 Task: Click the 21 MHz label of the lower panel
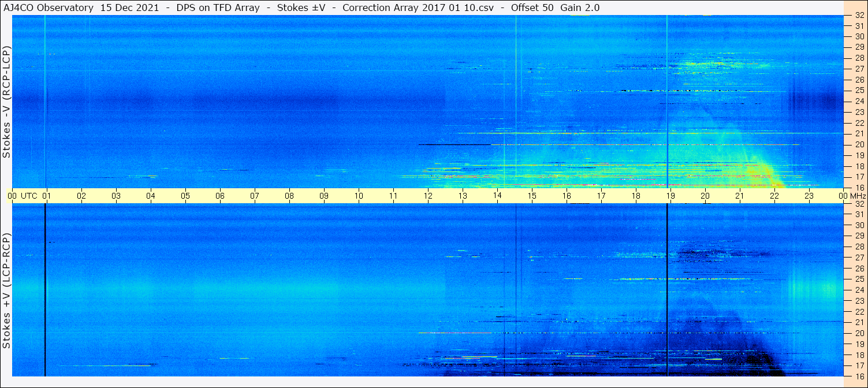coord(859,322)
